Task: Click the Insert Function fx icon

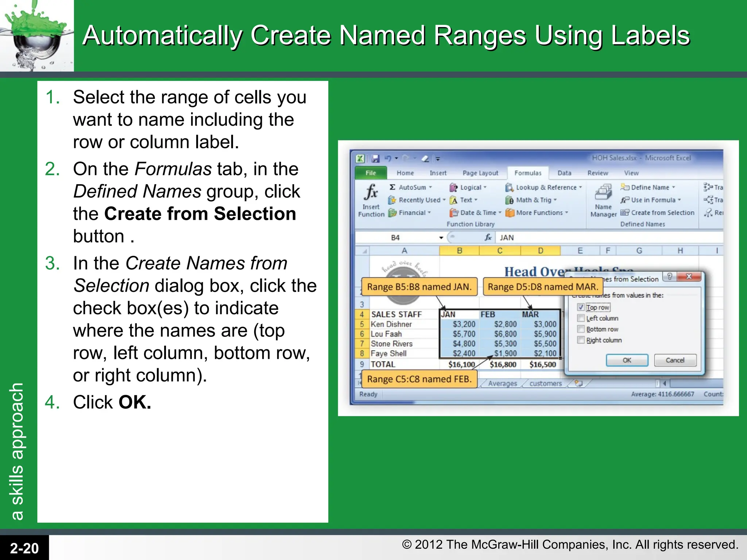Action: pos(371,192)
